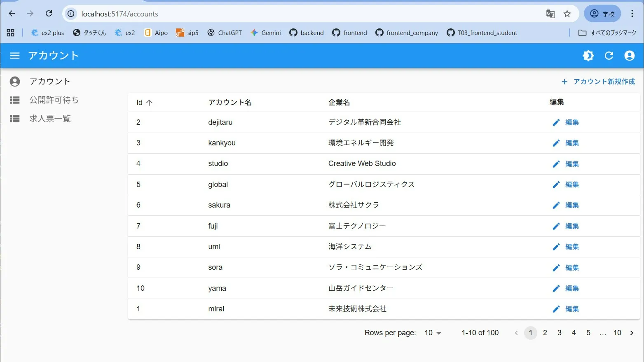Select 求人票一覧 in the sidebar
Viewport: 644px width, 362px height.
(50, 118)
